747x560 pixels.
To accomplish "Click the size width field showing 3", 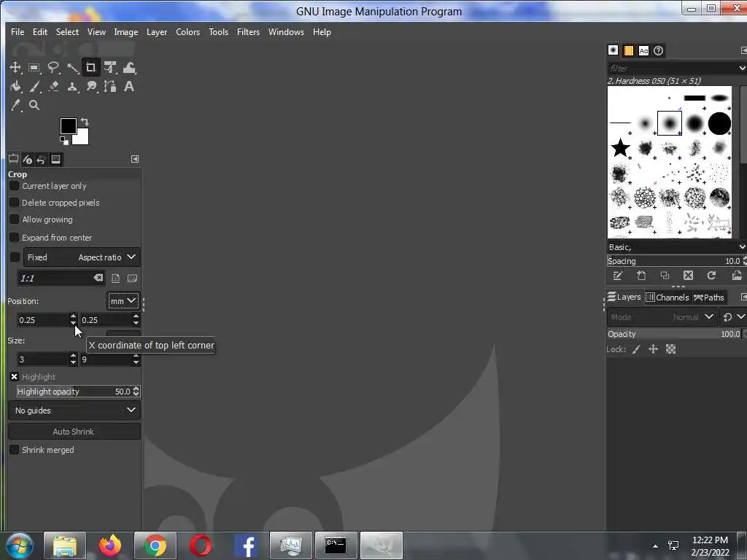I will click(43, 359).
